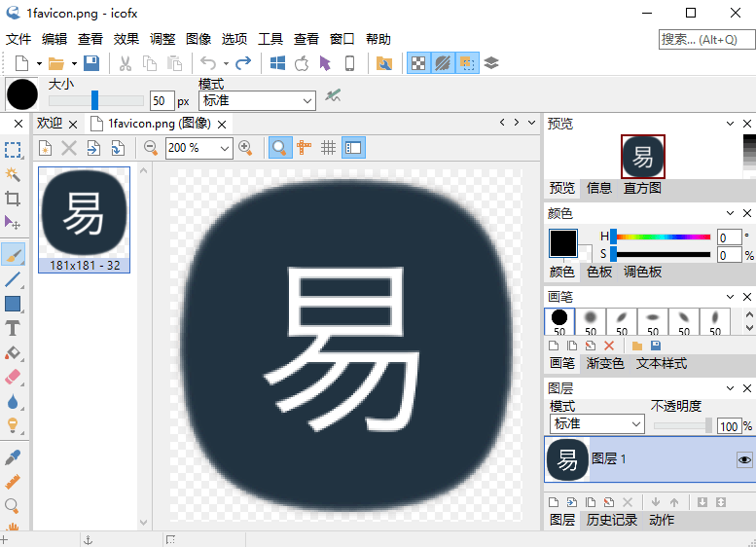The image size is (756, 547).
Task: Select the Text tool
Action: tap(12, 328)
